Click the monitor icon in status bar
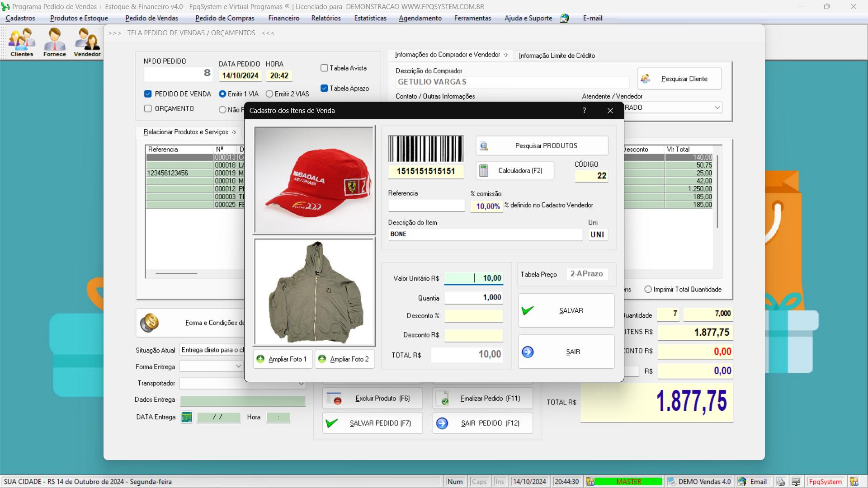This screenshot has width=868, height=488. click(796, 482)
